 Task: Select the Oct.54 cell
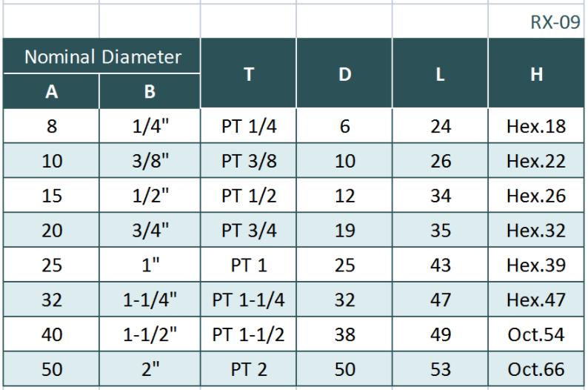coord(536,334)
